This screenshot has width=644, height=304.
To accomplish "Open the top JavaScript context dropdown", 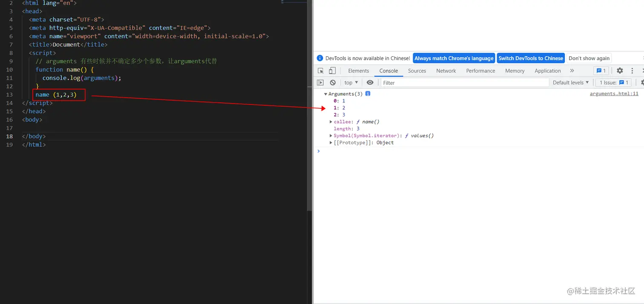I will coord(351,83).
